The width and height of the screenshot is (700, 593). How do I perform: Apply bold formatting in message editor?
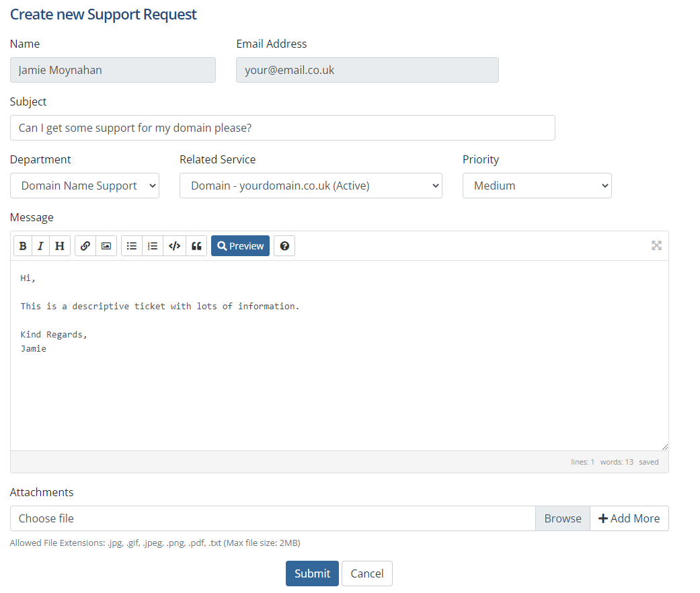[x=23, y=246]
